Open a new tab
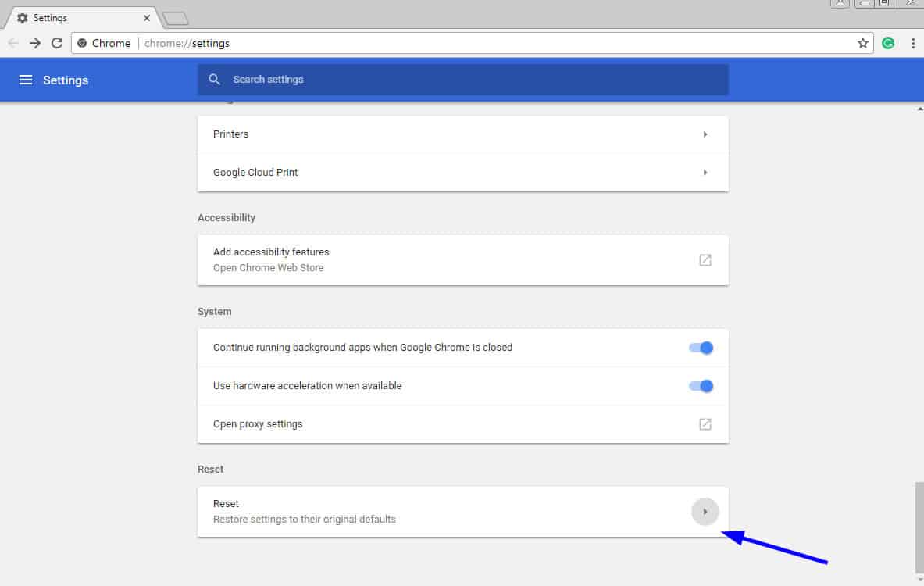 tap(176, 18)
